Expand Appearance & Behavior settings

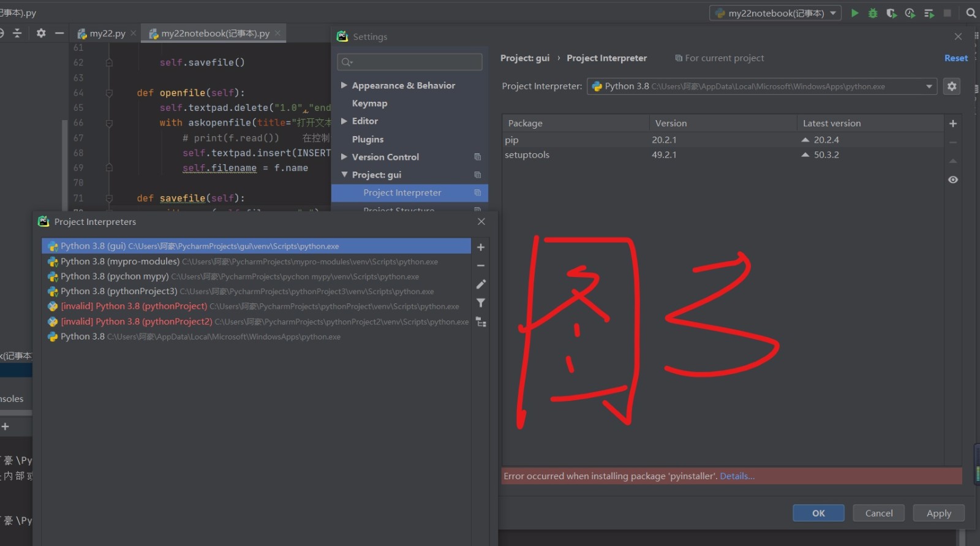tap(344, 85)
